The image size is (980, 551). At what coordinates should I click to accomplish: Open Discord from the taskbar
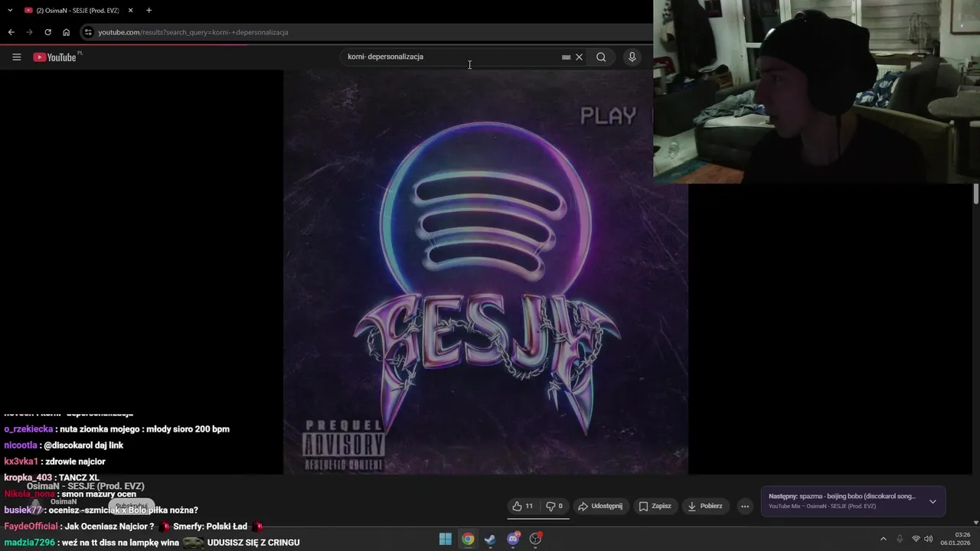click(x=513, y=539)
